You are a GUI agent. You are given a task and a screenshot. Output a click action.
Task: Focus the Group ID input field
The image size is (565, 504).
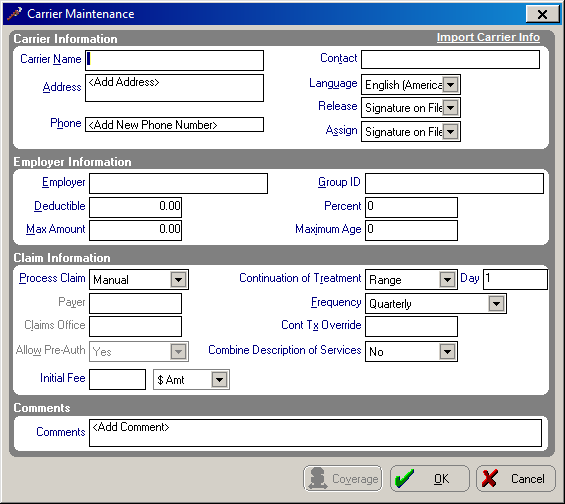pyautogui.click(x=454, y=183)
